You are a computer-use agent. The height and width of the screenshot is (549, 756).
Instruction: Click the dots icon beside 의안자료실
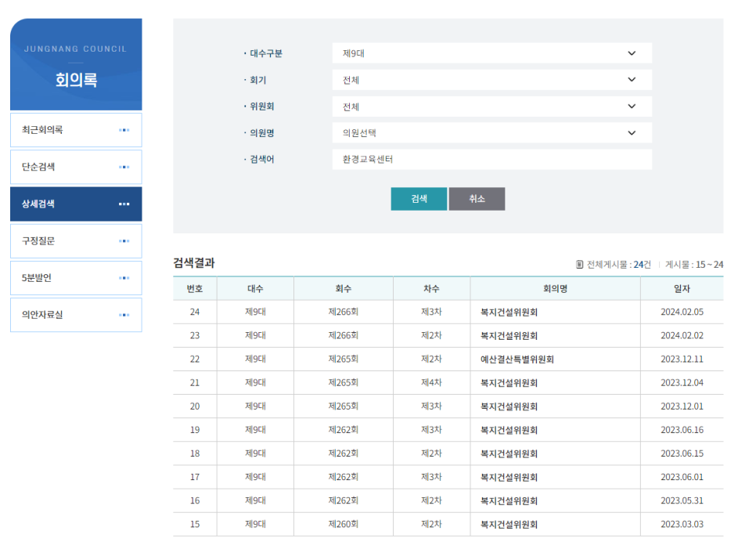tap(124, 315)
